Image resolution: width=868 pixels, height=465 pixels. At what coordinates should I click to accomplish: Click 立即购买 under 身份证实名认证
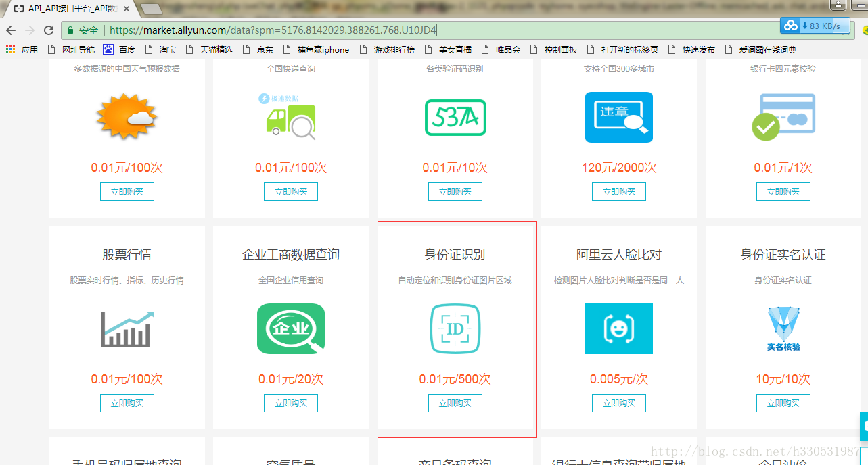click(783, 403)
